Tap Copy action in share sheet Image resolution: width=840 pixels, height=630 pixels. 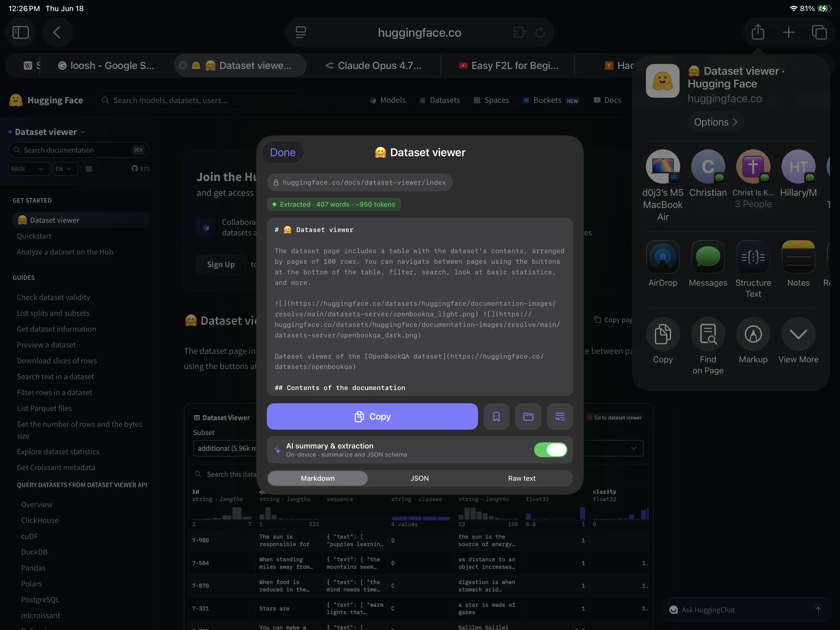(663, 340)
